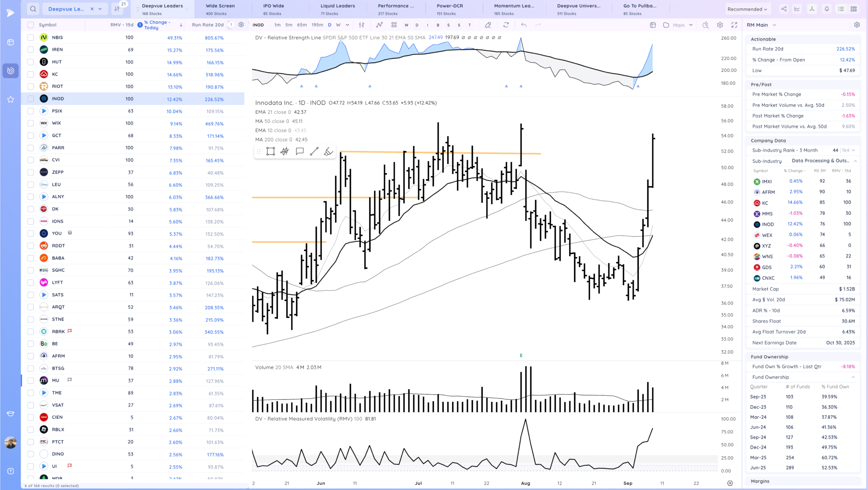Check the BABA row checkbox
This screenshot has width=868, height=490.
click(x=31, y=258)
